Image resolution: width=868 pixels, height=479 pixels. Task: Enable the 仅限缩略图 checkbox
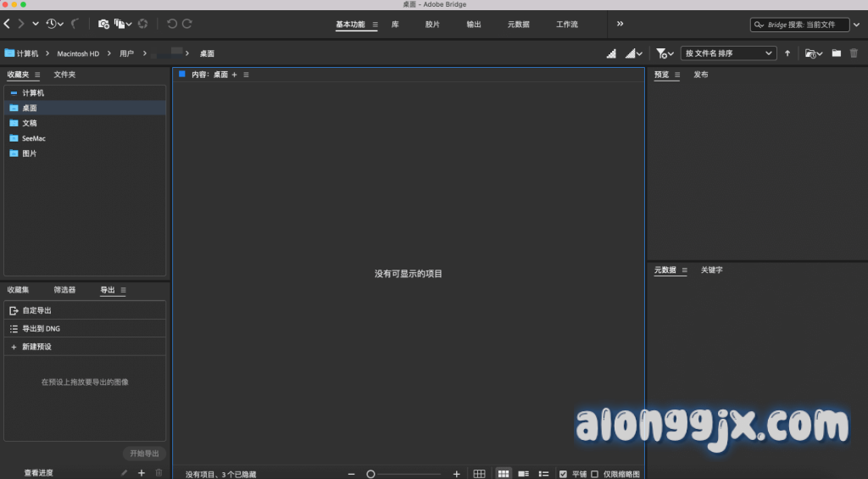point(595,474)
